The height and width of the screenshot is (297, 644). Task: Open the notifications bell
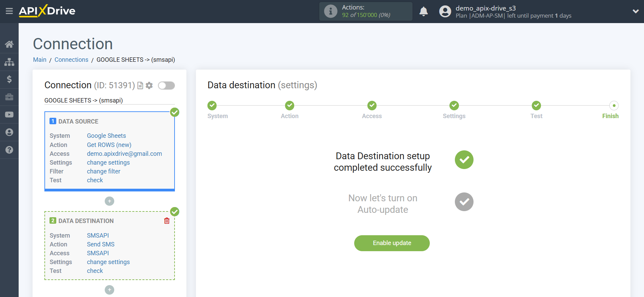[x=423, y=11]
